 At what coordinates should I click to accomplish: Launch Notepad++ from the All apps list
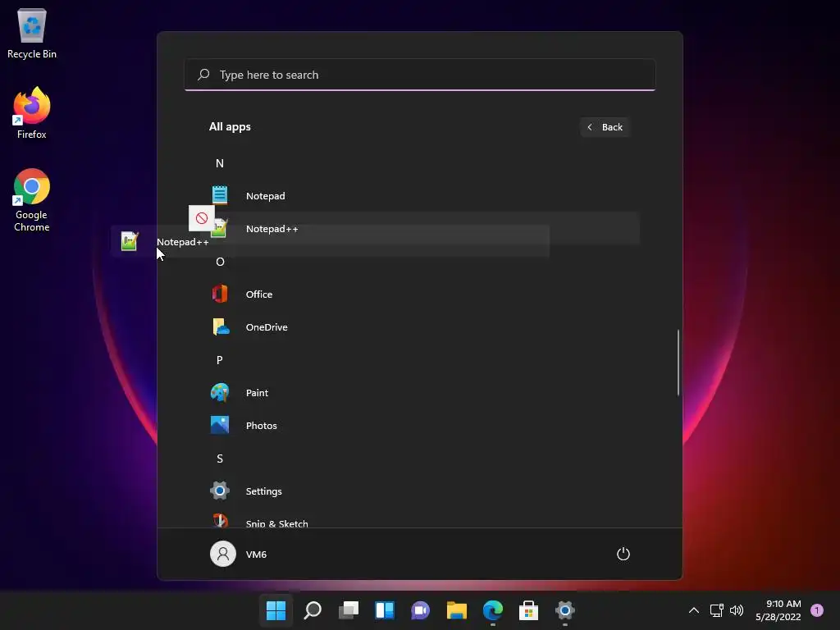[x=420, y=229]
